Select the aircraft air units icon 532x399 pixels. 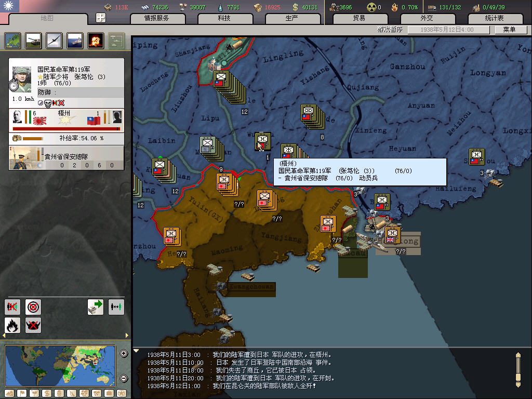54,41
